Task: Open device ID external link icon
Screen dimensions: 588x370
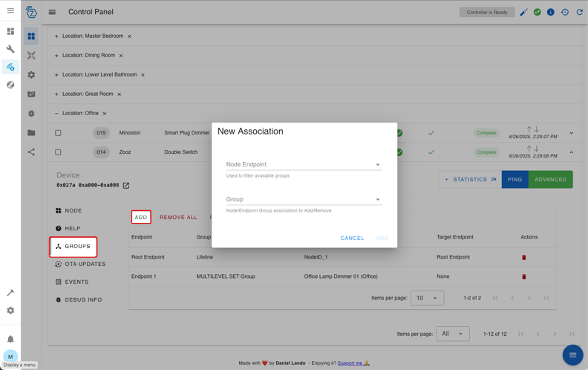Action: 126,186
